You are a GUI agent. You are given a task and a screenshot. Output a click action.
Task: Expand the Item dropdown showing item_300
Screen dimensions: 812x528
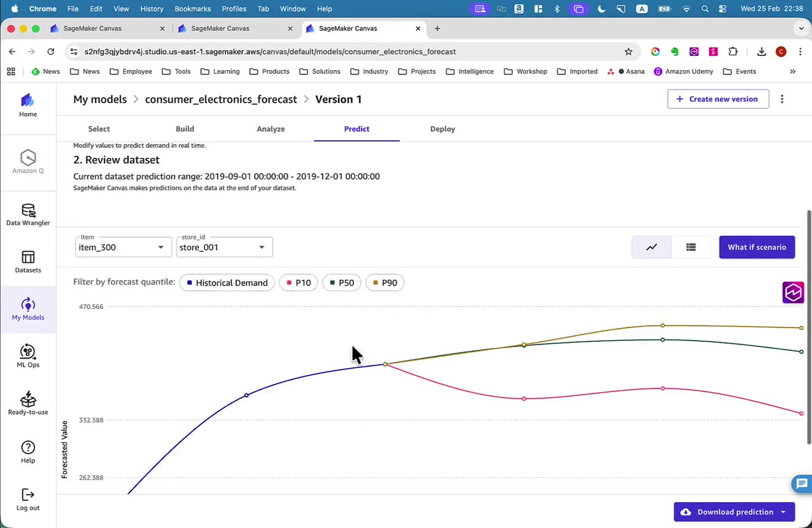123,247
